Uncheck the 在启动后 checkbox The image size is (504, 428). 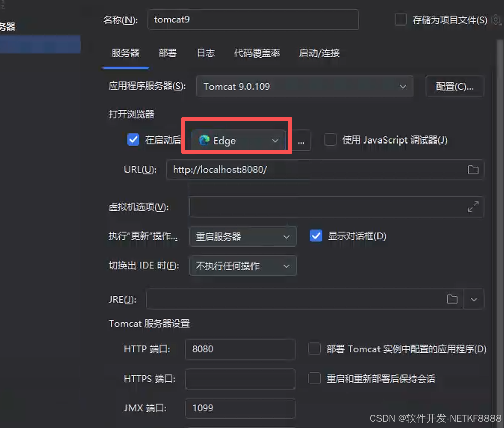[x=133, y=139]
